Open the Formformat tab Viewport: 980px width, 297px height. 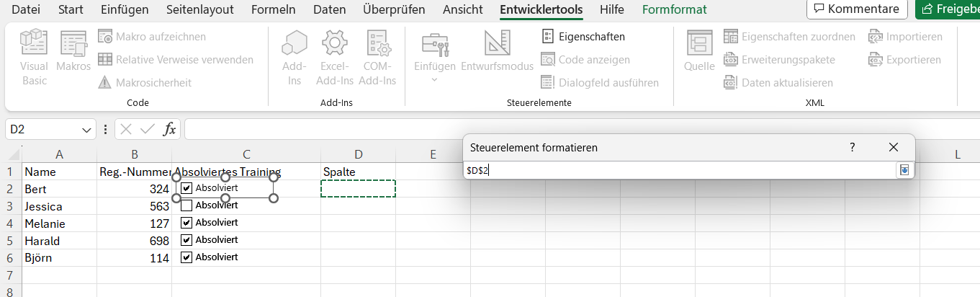tap(674, 10)
